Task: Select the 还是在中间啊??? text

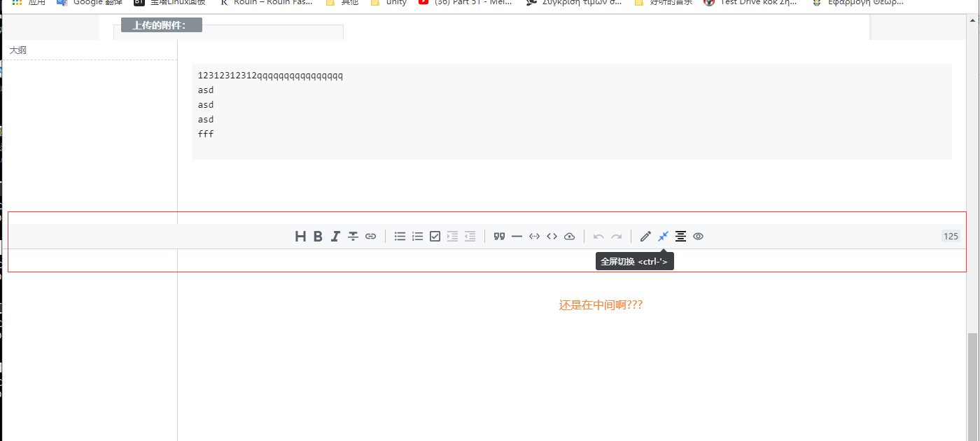Action: click(601, 304)
